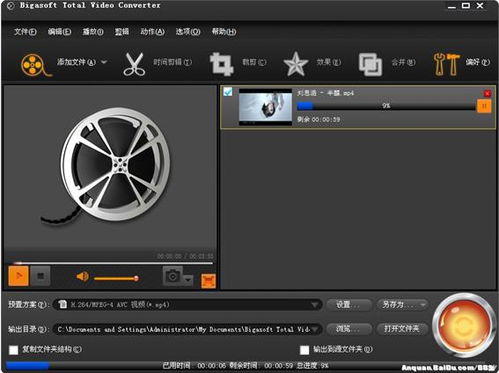Pause the conversion with the orange pause button

484,106
